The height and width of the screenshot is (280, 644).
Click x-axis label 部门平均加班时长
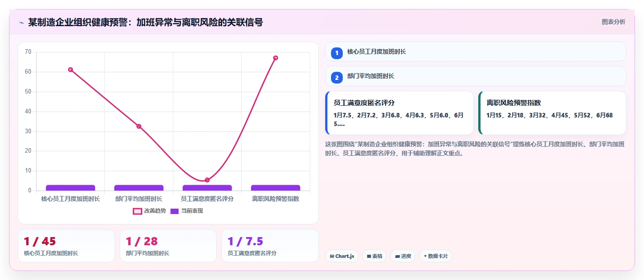click(139, 199)
